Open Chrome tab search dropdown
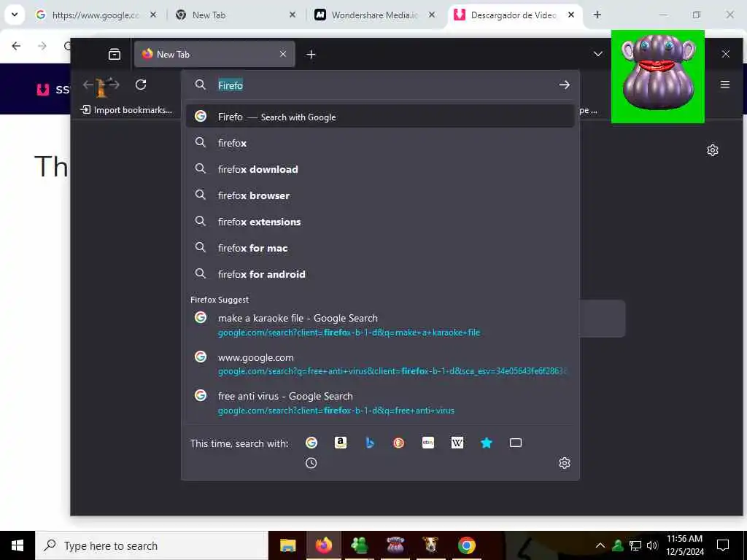The width and height of the screenshot is (747, 560). coord(15,15)
